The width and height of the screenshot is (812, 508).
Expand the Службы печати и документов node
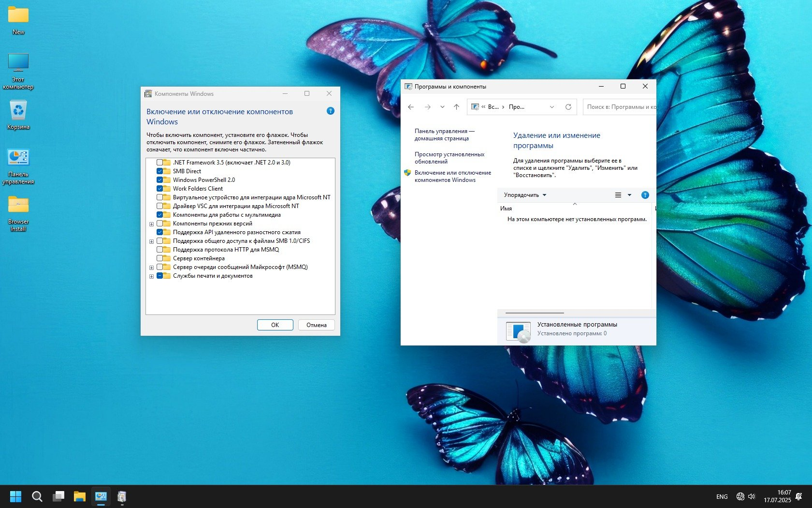pyautogui.click(x=151, y=276)
